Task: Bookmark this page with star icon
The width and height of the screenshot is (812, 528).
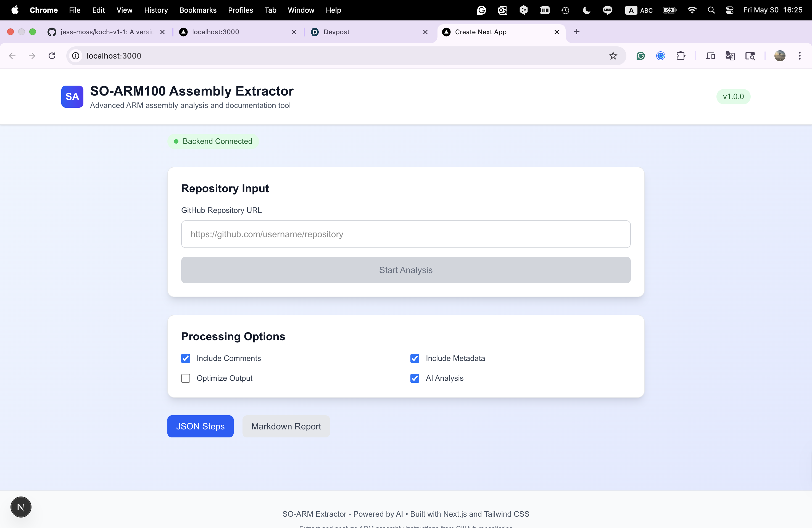Action: (x=613, y=56)
